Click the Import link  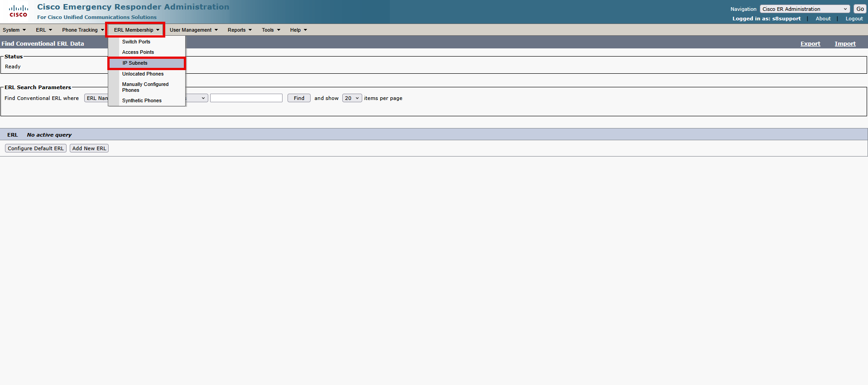(845, 44)
